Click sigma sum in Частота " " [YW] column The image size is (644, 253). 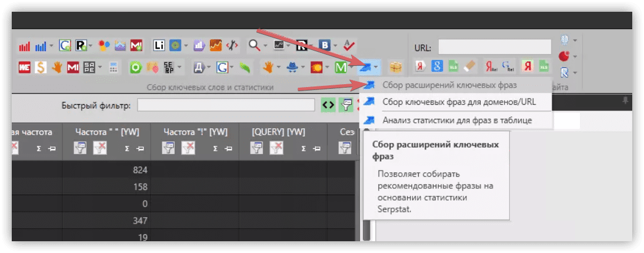pos(126,149)
